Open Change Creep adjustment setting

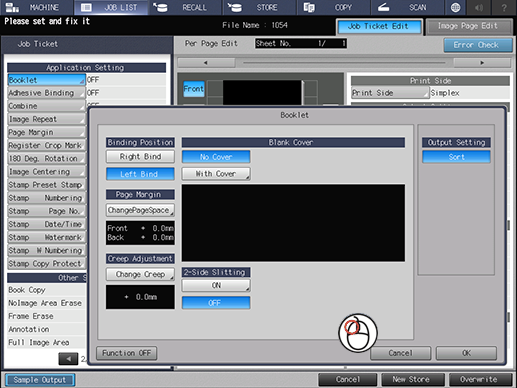coord(140,274)
